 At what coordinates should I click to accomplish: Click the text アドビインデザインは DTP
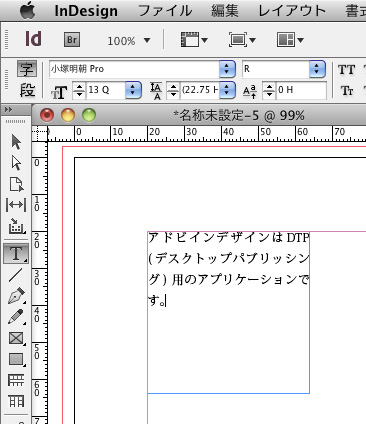pyautogui.click(x=229, y=237)
